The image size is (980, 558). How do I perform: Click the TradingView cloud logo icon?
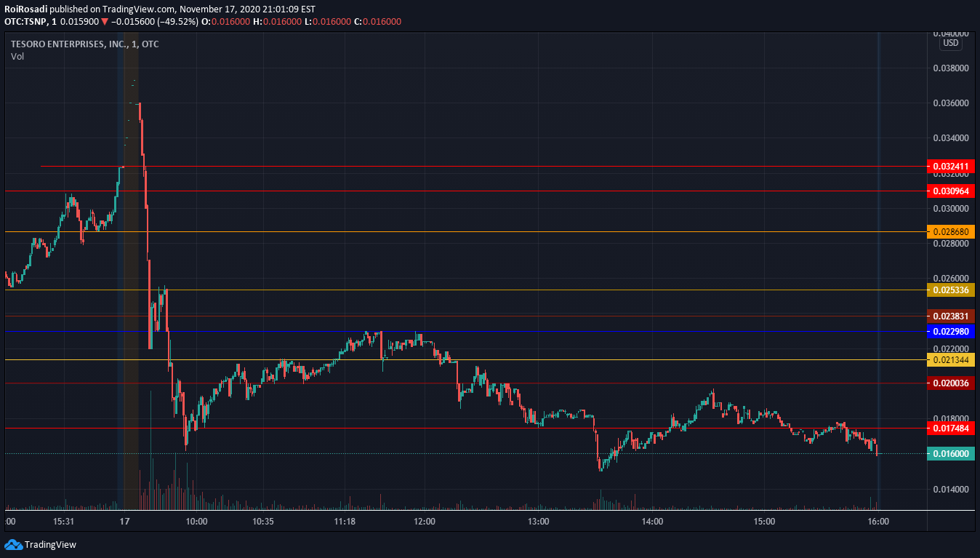(13, 544)
